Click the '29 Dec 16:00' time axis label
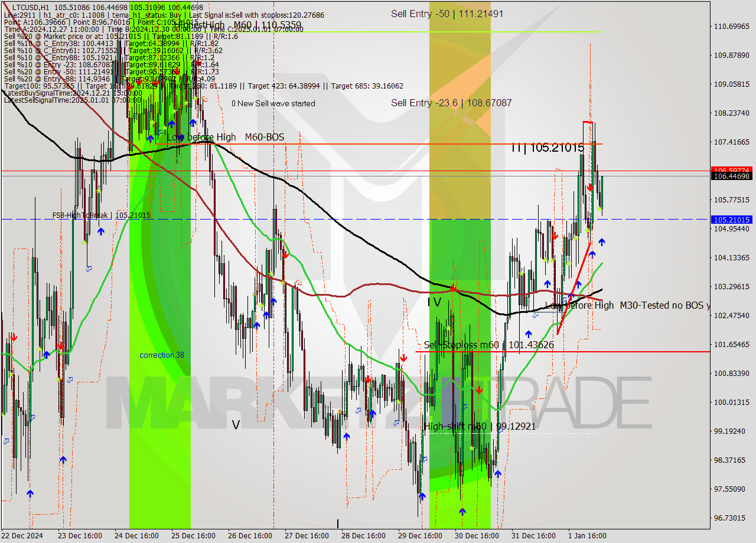The width and height of the screenshot is (756, 543). [420, 536]
